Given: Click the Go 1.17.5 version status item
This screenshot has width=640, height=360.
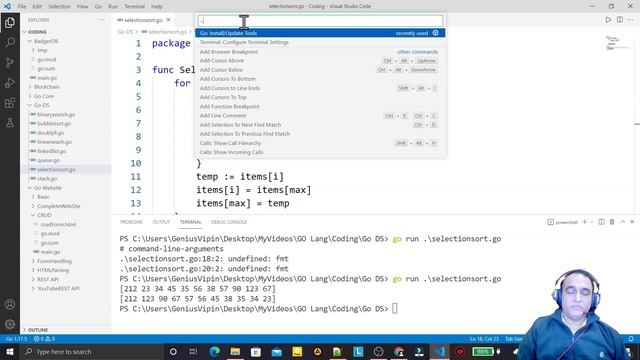Looking at the screenshot, I should (x=16, y=339).
